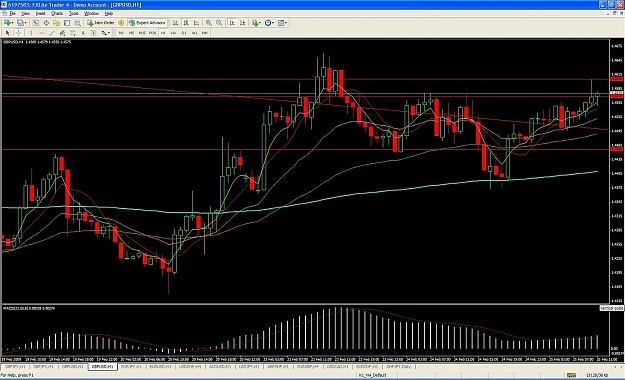The image size is (625, 380).
Task: Open the Tools menu
Action: pos(73,13)
